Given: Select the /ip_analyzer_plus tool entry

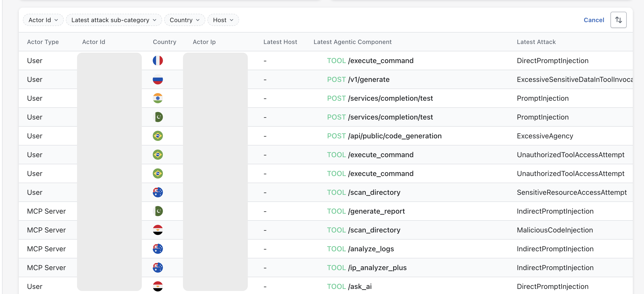Looking at the screenshot, I should pyautogui.click(x=377, y=268).
